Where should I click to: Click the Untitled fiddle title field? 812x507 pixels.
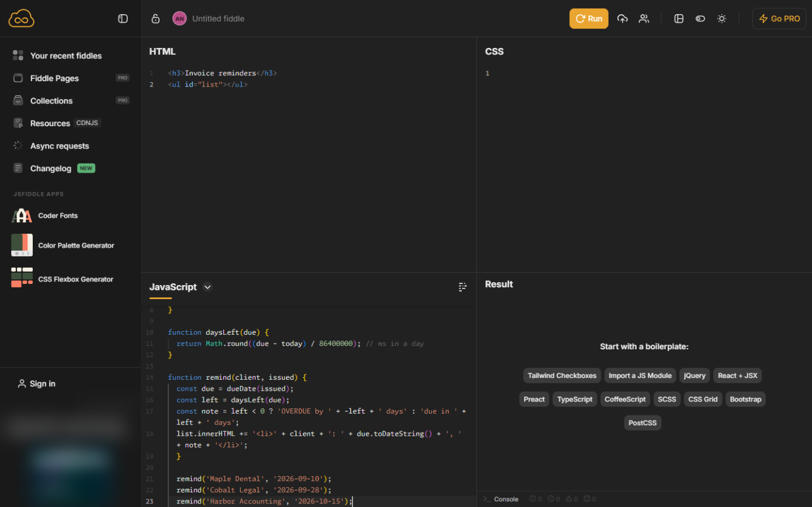pos(218,19)
